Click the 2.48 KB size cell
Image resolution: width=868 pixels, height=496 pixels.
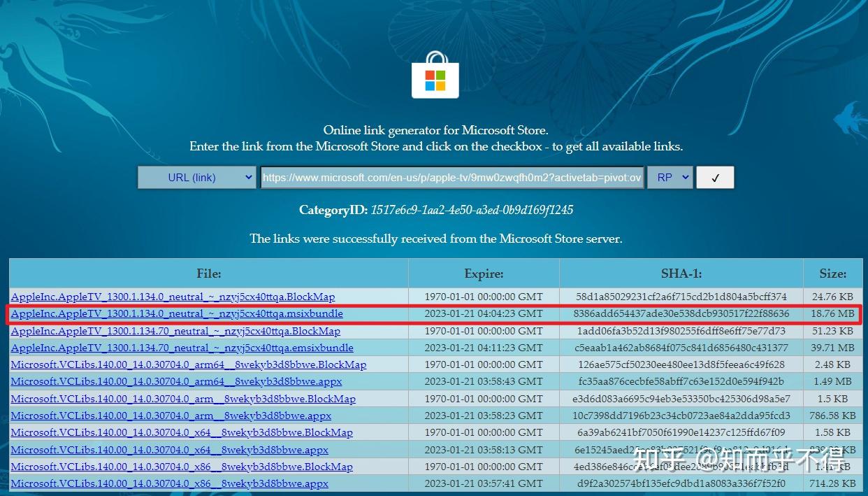833,364
